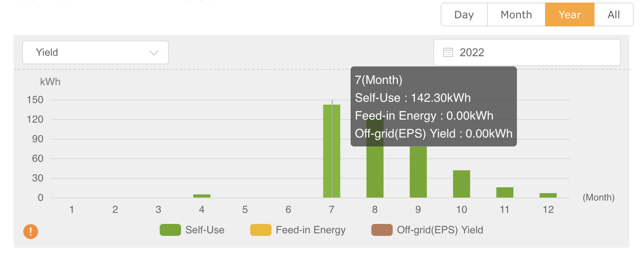Click the month 7 yield bar
Screen dimensions: 644x258
[x=332, y=151]
